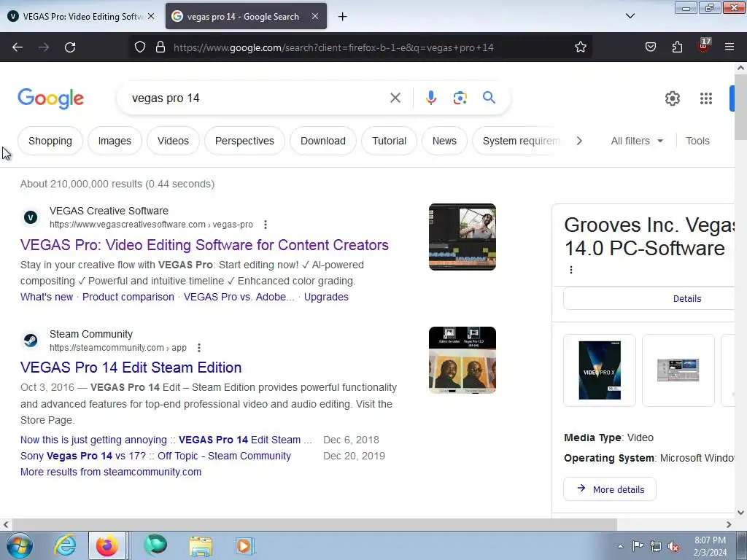Close the VEGAS Pro Video Editing Software tab

[x=151, y=16]
